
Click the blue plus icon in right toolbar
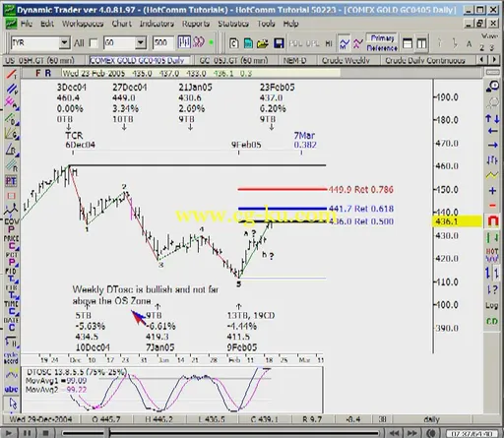click(492, 191)
